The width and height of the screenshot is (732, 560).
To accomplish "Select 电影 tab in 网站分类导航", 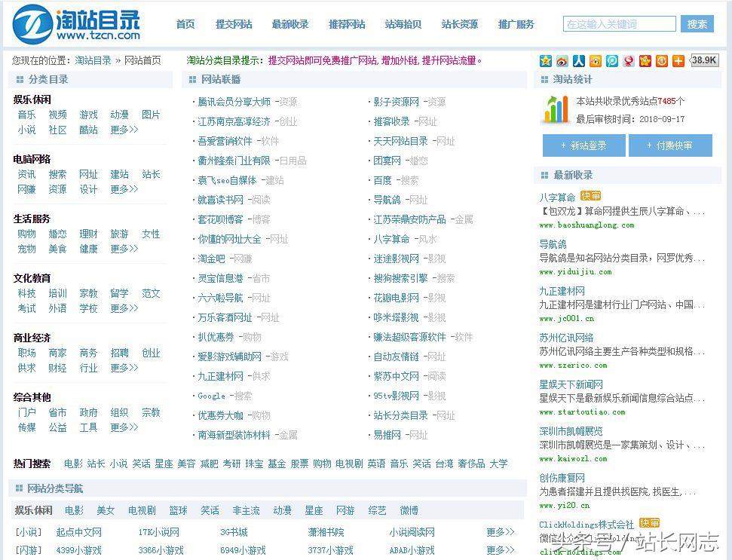I will coord(74,510).
